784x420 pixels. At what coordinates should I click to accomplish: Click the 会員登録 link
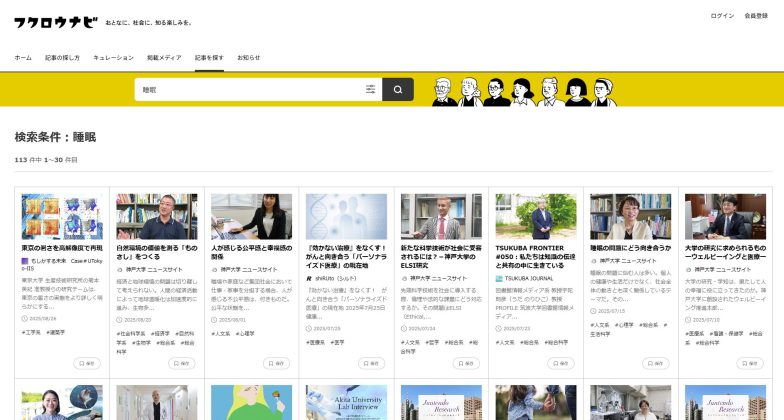click(756, 16)
